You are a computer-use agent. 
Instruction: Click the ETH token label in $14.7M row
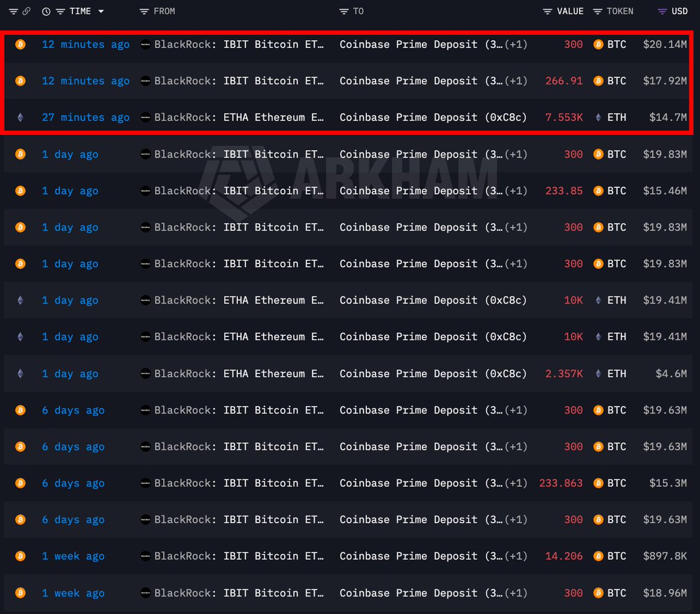pos(617,117)
